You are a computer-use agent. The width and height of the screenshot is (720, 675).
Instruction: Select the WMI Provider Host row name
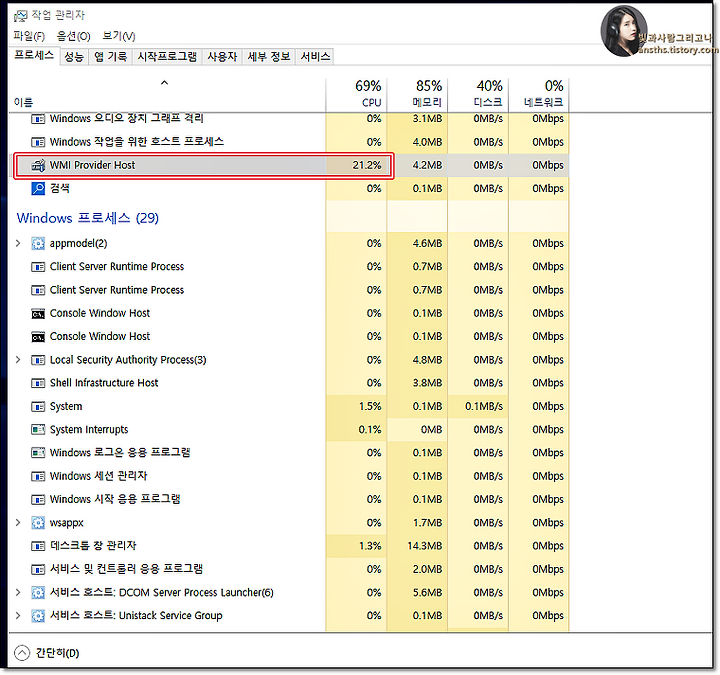coord(92,165)
